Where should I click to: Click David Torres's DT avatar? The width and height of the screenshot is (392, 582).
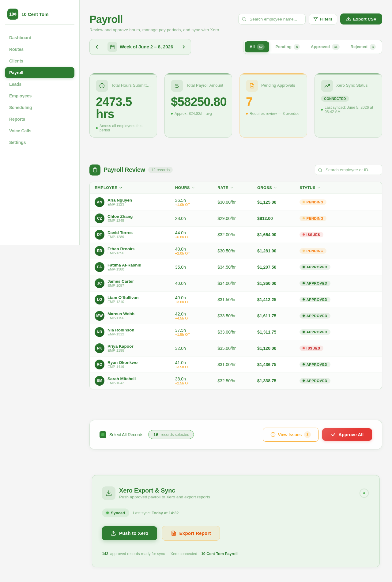coord(100,235)
